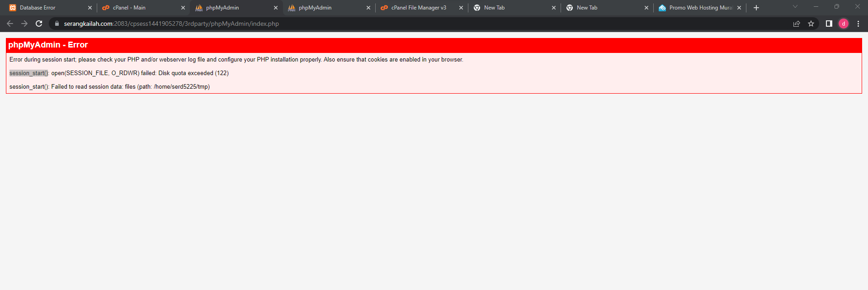Open the profile avatar menu
The image size is (868, 290).
point(844,24)
